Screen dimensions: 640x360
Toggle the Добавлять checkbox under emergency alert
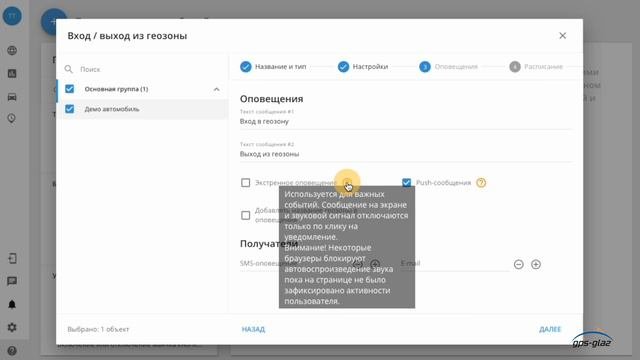coord(245,215)
